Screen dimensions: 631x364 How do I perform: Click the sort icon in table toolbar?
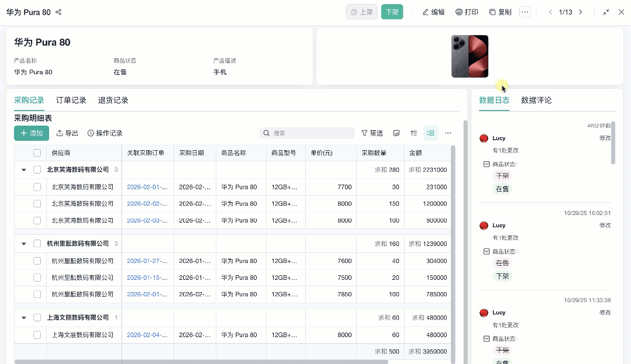tap(413, 133)
